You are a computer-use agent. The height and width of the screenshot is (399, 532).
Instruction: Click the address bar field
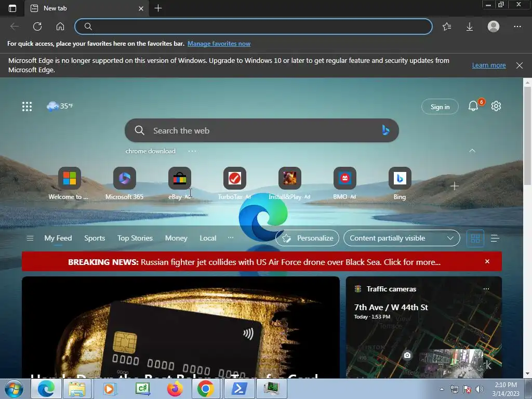pos(254,26)
